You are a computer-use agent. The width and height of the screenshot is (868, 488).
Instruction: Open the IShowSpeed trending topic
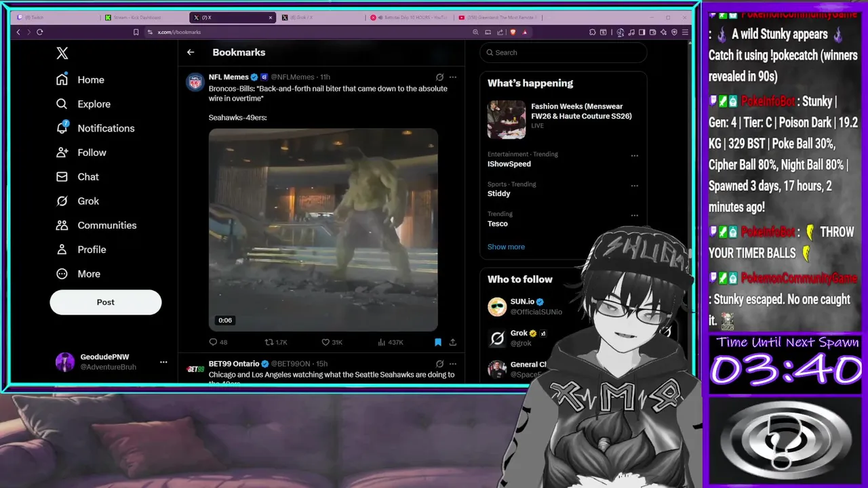coord(509,164)
